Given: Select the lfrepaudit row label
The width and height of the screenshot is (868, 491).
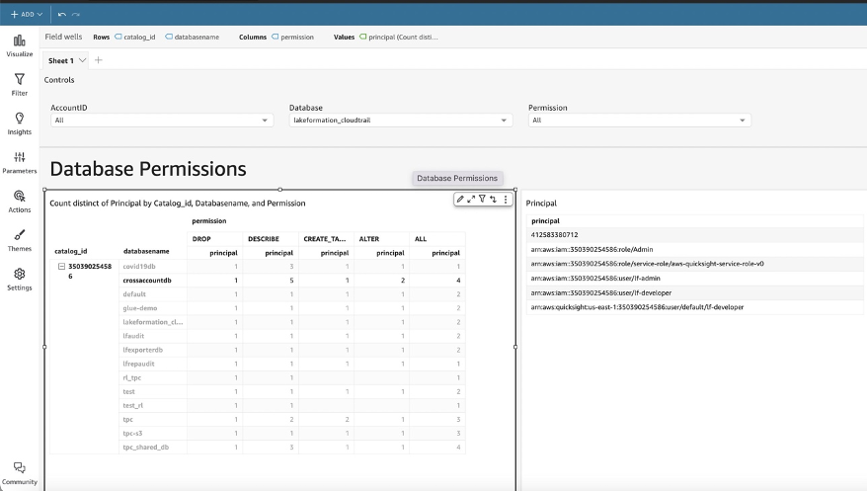Looking at the screenshot, I should [x=138, y=364].
